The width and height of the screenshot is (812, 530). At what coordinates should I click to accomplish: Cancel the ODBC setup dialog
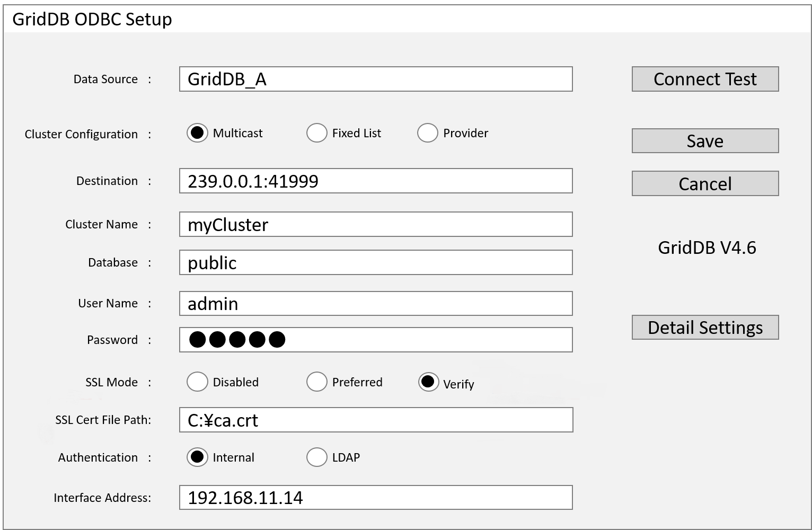pos(705,184)
